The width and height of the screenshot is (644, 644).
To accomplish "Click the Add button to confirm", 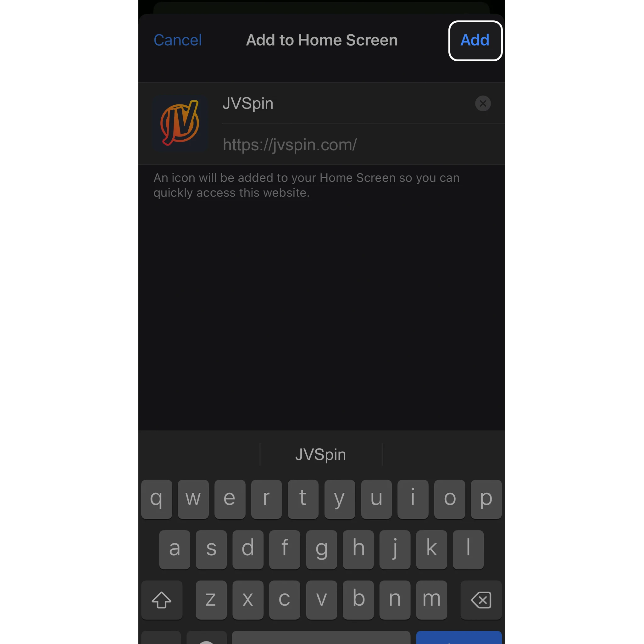I will tap(475, 40).
